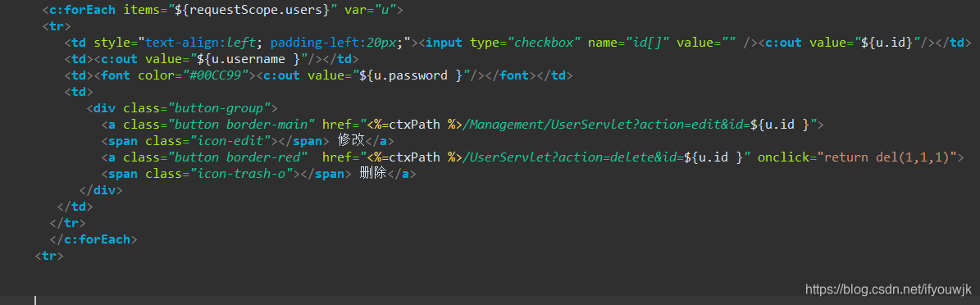Click the <tr> tag below </c:forEach>

(49, 256)
